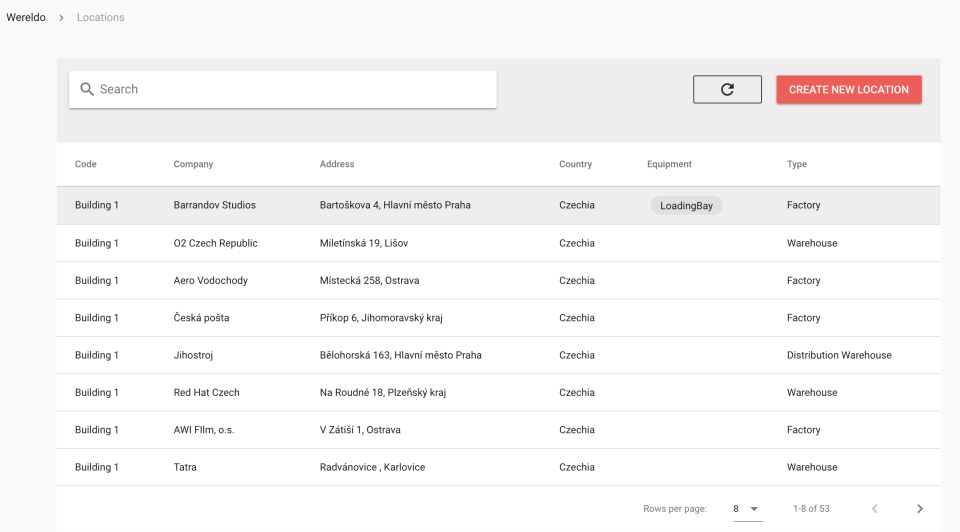Focus the Search input field

click(290, 89)
